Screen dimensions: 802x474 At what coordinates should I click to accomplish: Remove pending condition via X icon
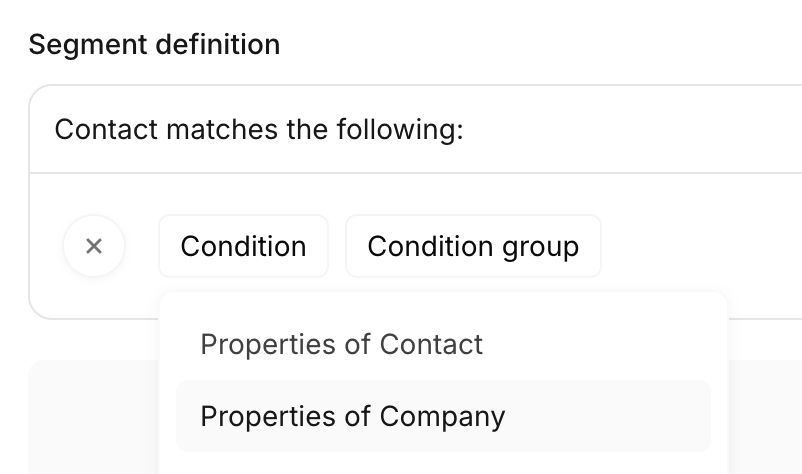(x=94, y=246)
